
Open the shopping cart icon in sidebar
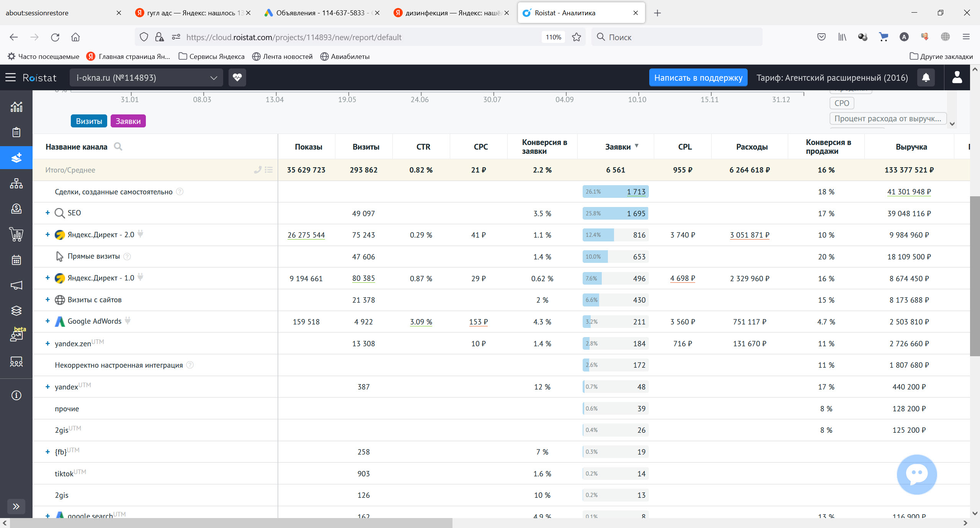pyautogui.click(x=16, y=234)
